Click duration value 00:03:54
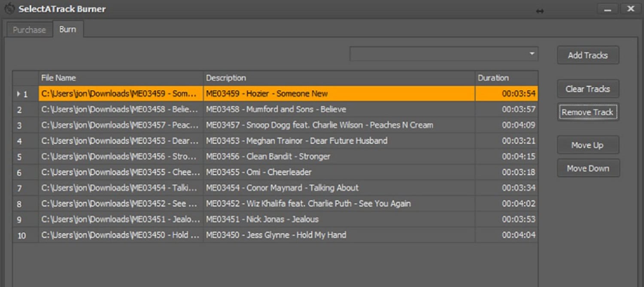644x287 pixels. [519, 94]
